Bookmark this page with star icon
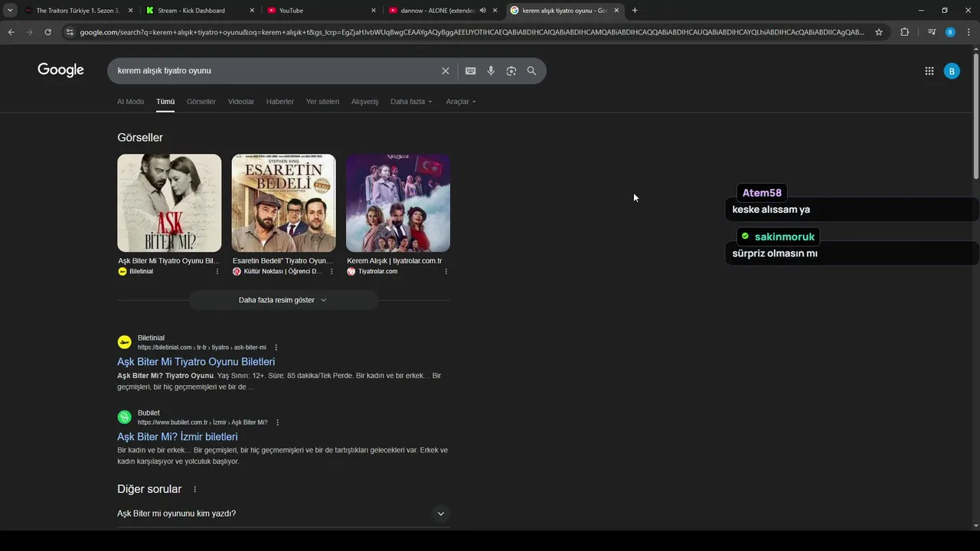The height and width of the screenshot is (551, 980). (x=879, y=32)
